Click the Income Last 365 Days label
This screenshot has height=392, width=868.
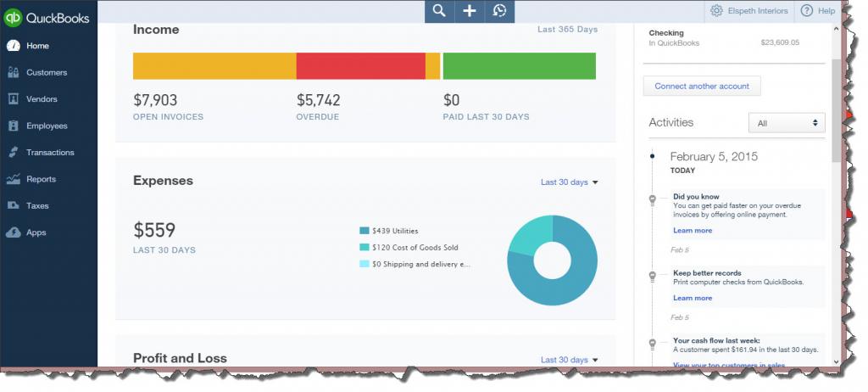pyautogui.click(x=567, y=30)
